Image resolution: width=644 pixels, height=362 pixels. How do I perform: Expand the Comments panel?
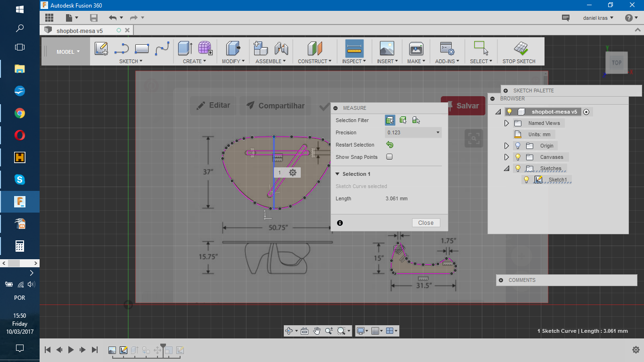point(501,280)
